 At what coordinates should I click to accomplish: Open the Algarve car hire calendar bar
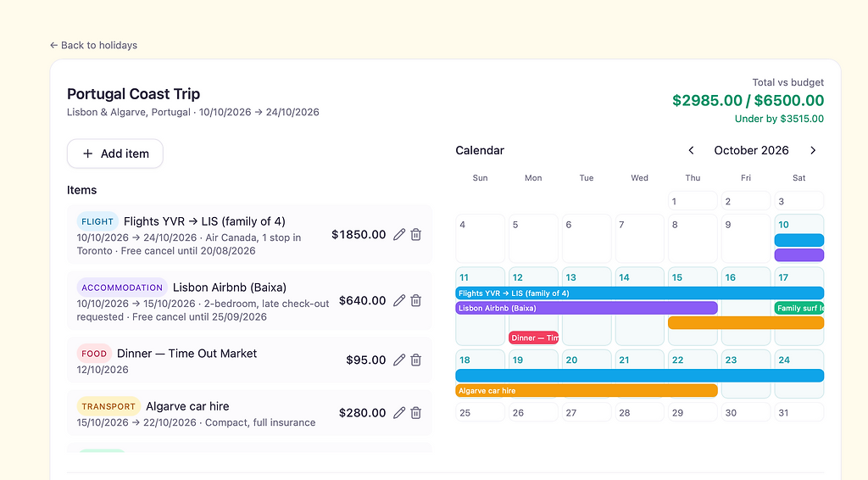click(x=587, y=390)
